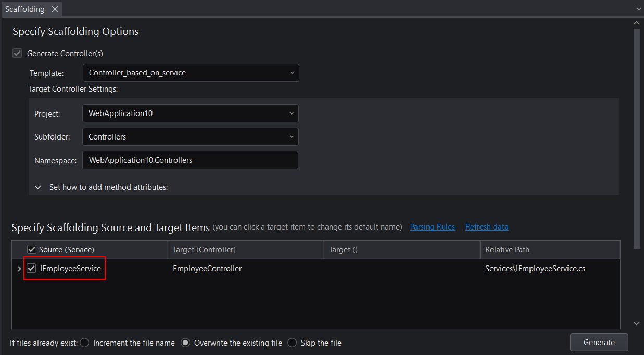This screenshot has height=355, width=644.
Task: Expand 'Set how to add method attributes'
Action: [x=38, y=187]
